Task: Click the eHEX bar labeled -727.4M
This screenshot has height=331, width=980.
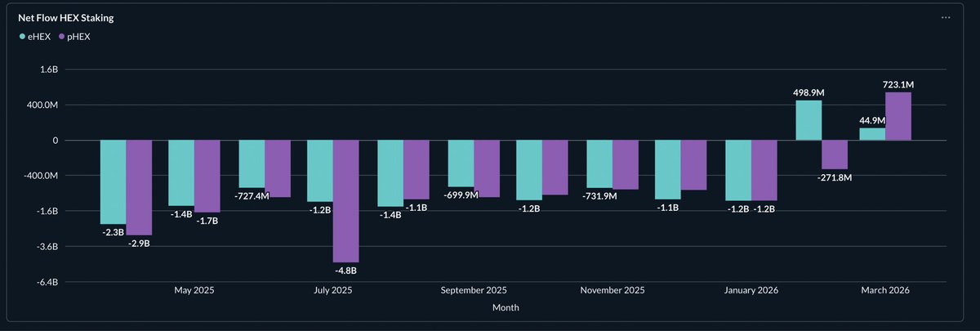Action: pos(252,164)
